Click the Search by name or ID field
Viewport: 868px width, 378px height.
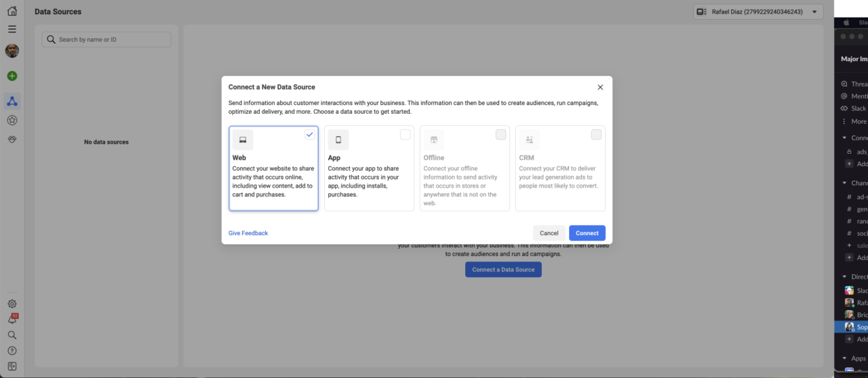(x=106, y=39)
